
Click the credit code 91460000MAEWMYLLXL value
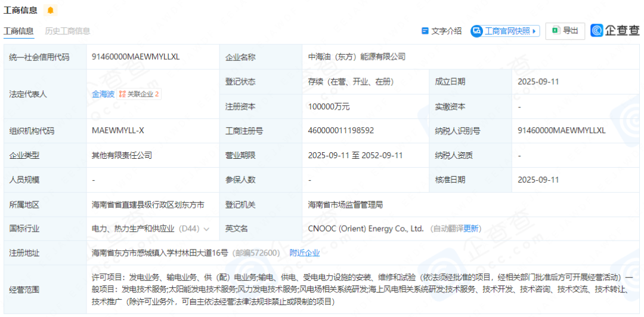tap(135, 57)
